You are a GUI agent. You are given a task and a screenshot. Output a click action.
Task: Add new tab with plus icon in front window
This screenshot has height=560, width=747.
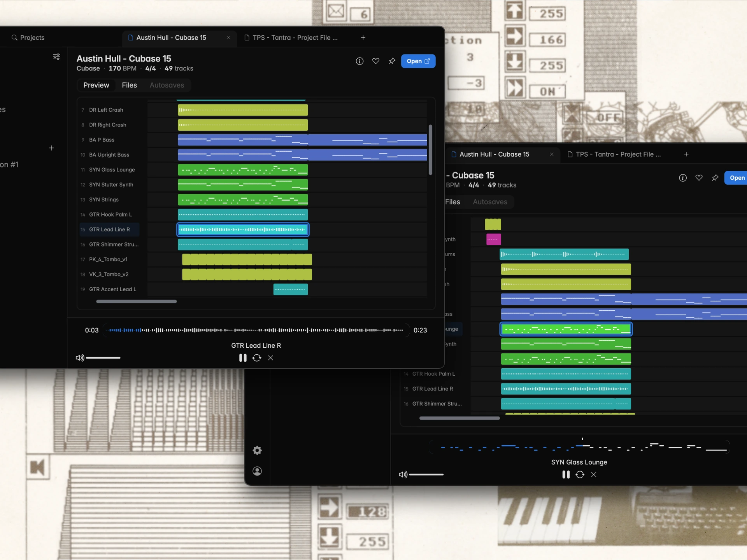coord(363,38)
